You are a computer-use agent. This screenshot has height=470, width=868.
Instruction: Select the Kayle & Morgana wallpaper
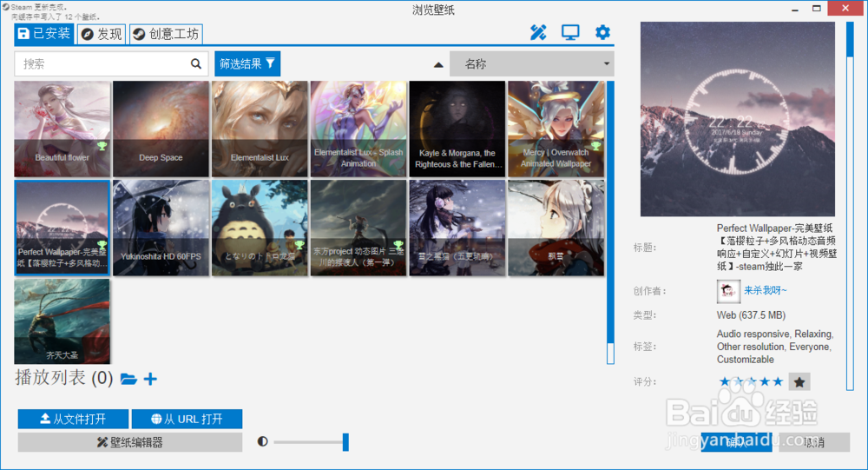point(457,129)
